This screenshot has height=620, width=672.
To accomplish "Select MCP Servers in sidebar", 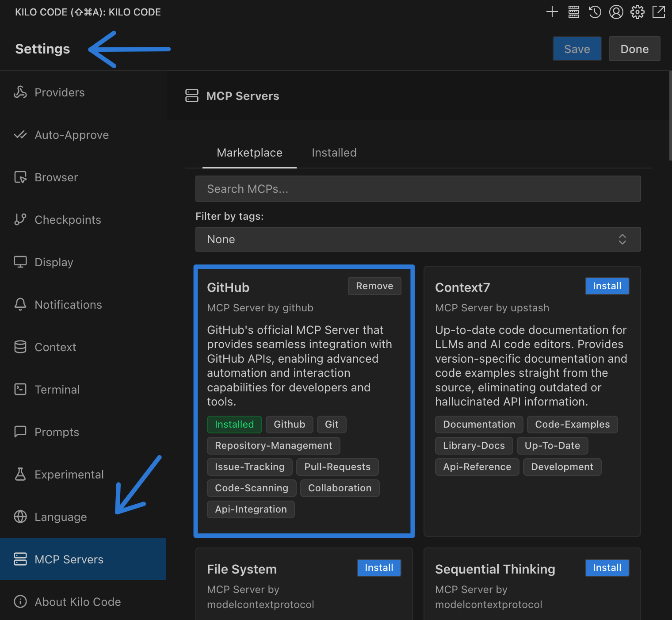I will tap(83, 559).
